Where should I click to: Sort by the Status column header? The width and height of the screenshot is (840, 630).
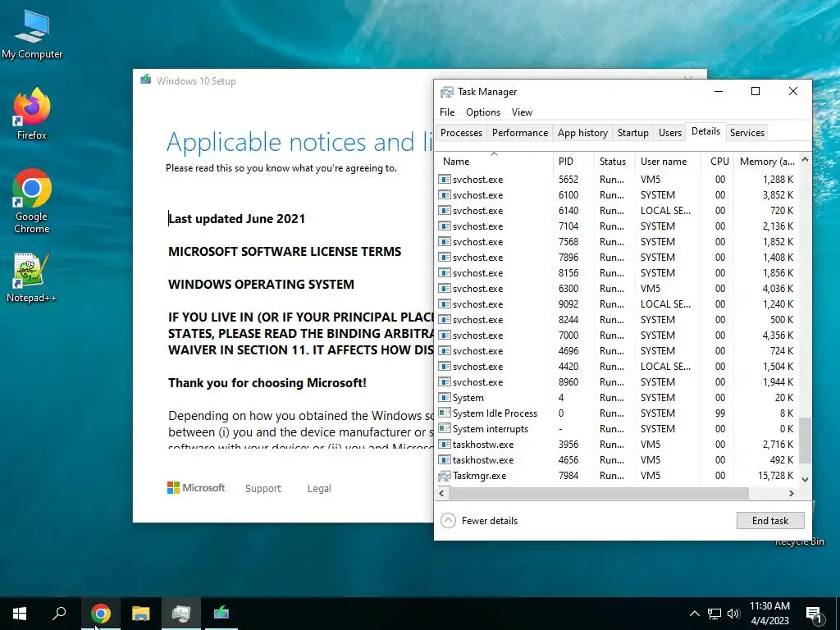coord(614,162)
